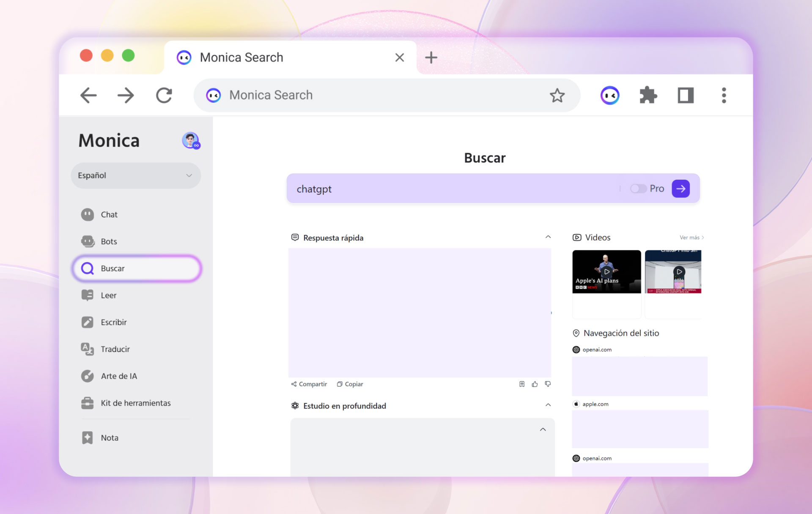Open Arte de IA in sidebar
Viewport: 812px width, 514px height.
(x=118, y=376)
